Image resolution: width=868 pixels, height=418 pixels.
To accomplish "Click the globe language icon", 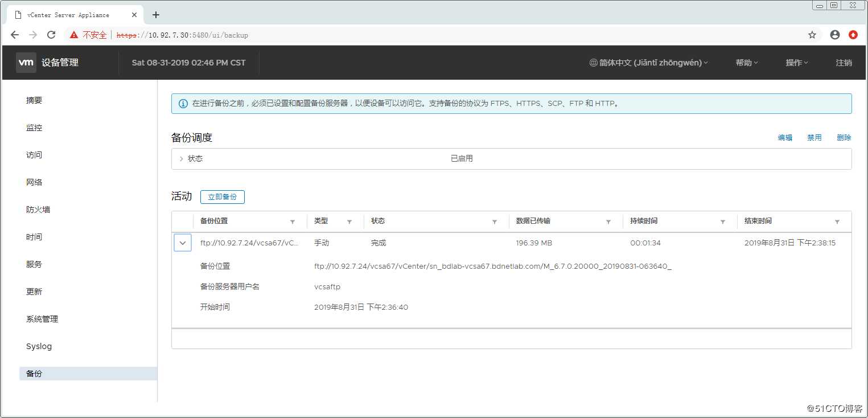I will click(593, 63).
